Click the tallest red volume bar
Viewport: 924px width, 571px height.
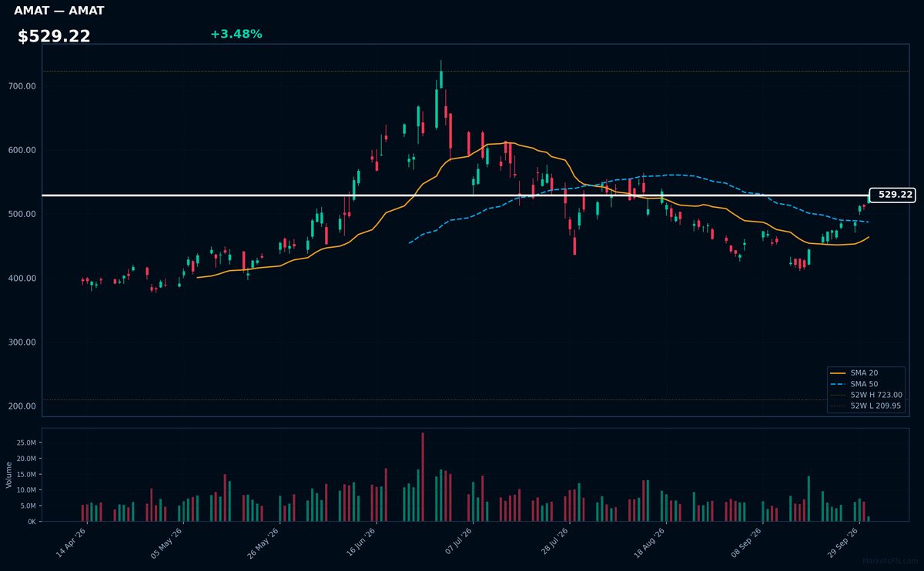pos(423,477)
